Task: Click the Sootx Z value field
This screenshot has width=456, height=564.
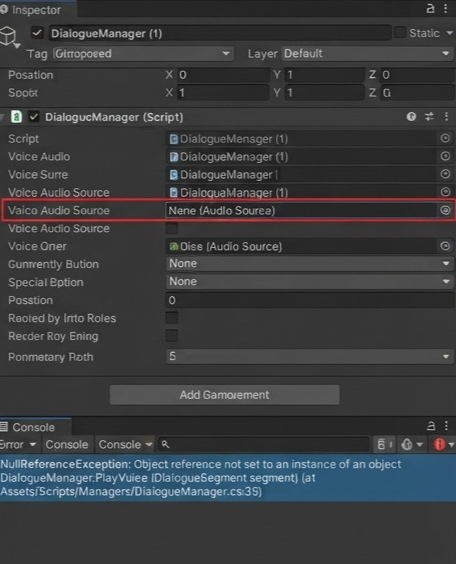Action: tap(417, 93)
